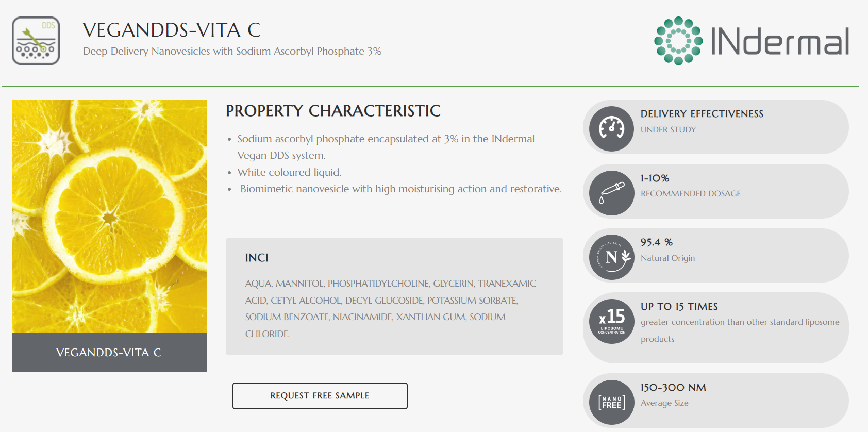Image resolution: width=868 pixels, height=432 pixels.
Task: Click the VEGANDDS-VITA C page title
Action: click(172, 30)
